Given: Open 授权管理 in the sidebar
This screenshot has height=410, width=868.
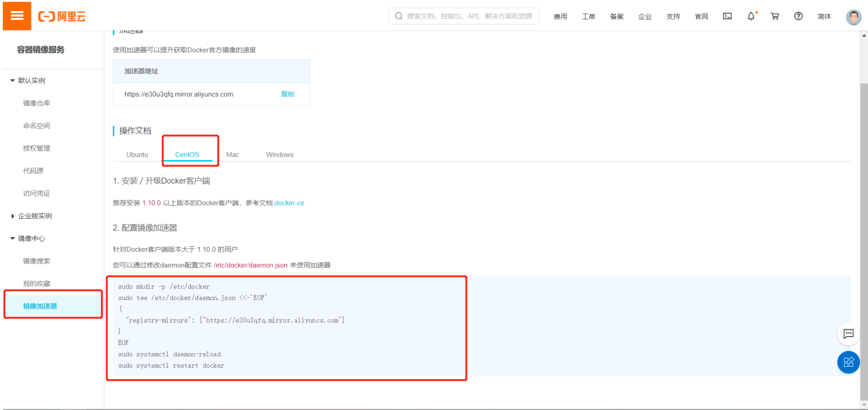Looking at the screenshot, I should point(37,148).
